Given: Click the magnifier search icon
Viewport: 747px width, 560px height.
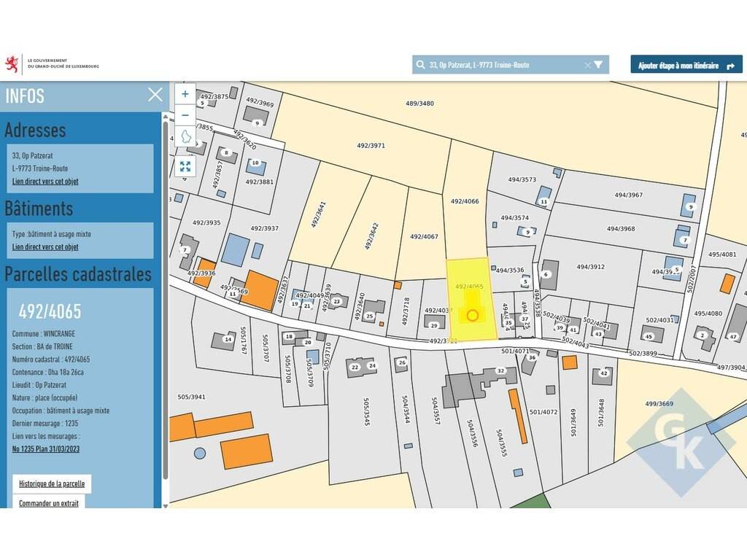Looking at the screenshot, I should pos(420,65).
